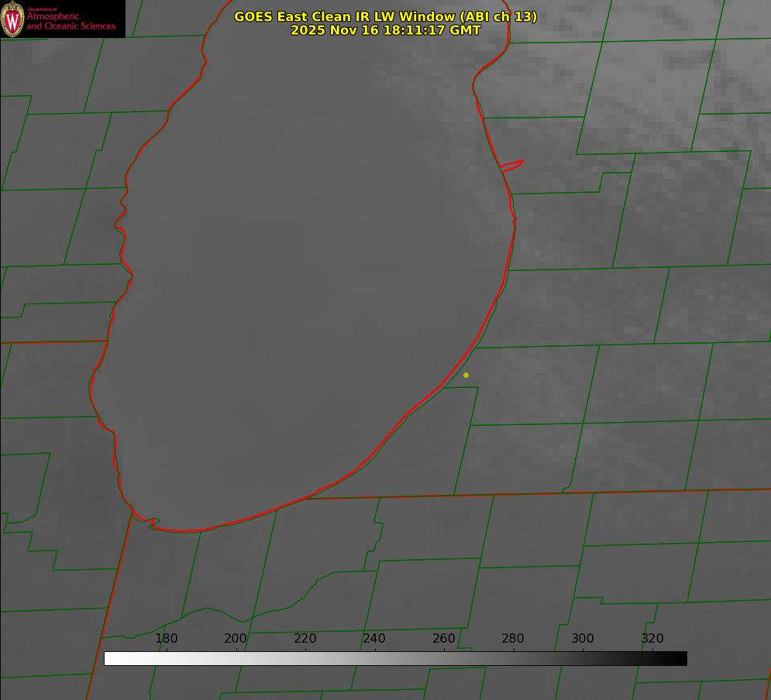
Task: Click the 180 label on the colorbar
Action: [167, 639]
